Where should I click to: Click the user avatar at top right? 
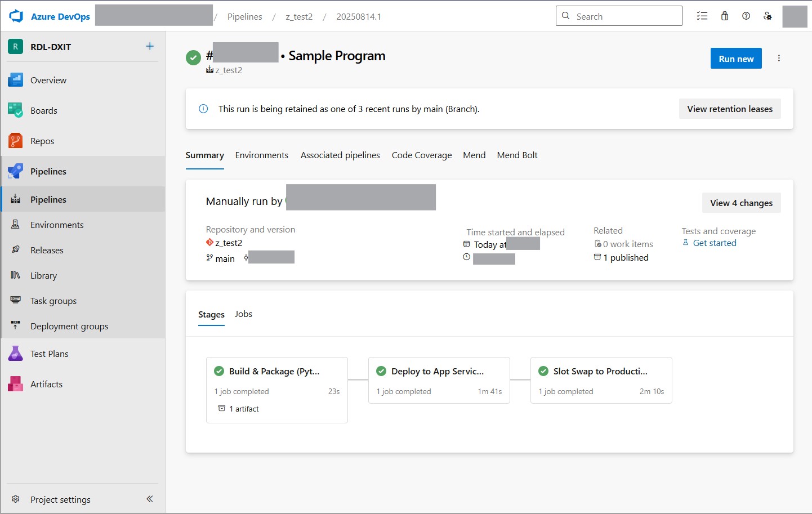click(x=795, y=16)
